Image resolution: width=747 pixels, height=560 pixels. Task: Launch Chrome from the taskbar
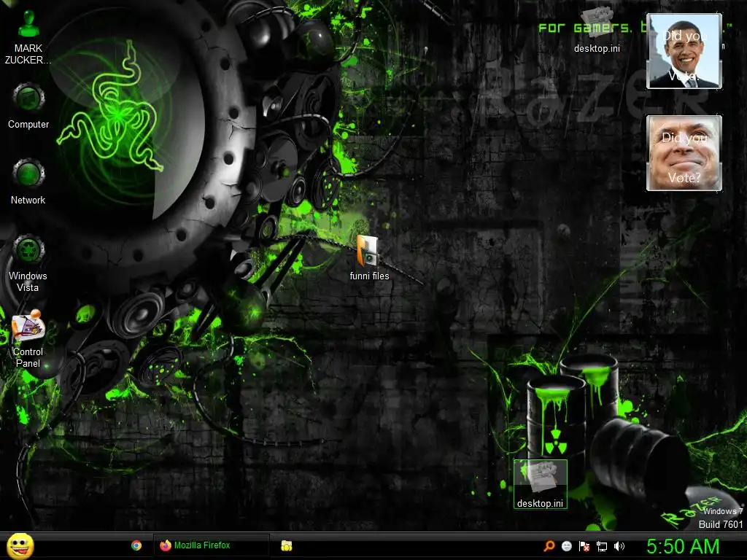click(x=136, y=545)
